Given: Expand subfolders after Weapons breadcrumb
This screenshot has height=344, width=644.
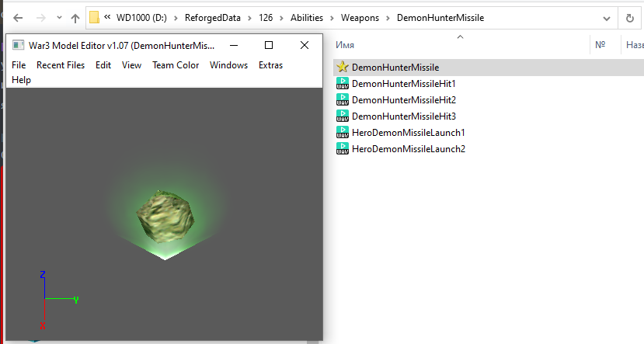Looking at the screenshot, I should [x=388, y=18].
